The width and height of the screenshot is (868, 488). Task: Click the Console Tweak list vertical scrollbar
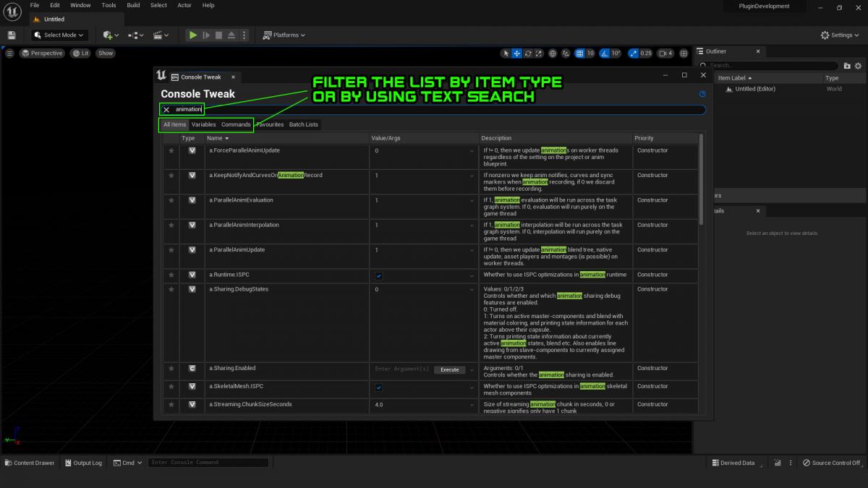[x=701, y=188]
